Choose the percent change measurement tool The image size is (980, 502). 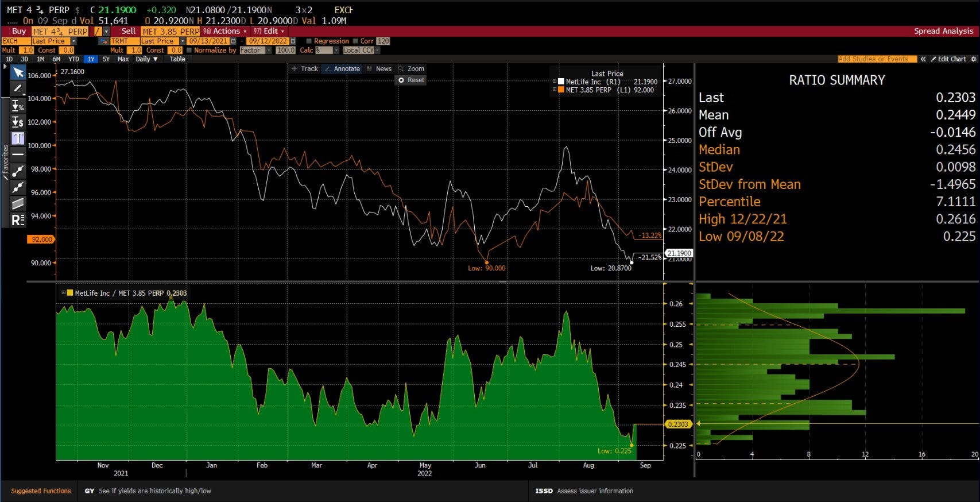pyautogui.click(x=18, y=106)
